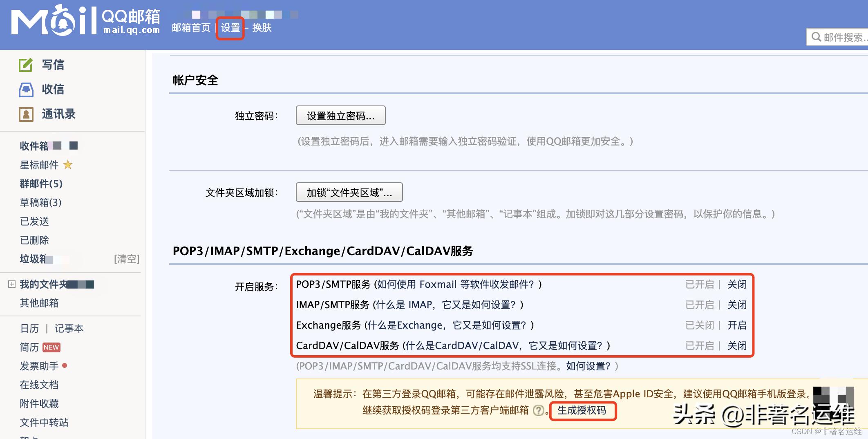Image resolution: width=868 pixels, height=439 pixels.
Task: Open the 收信 (Inbox) icon
Action: pyautogui.click(x=26, y=89)
